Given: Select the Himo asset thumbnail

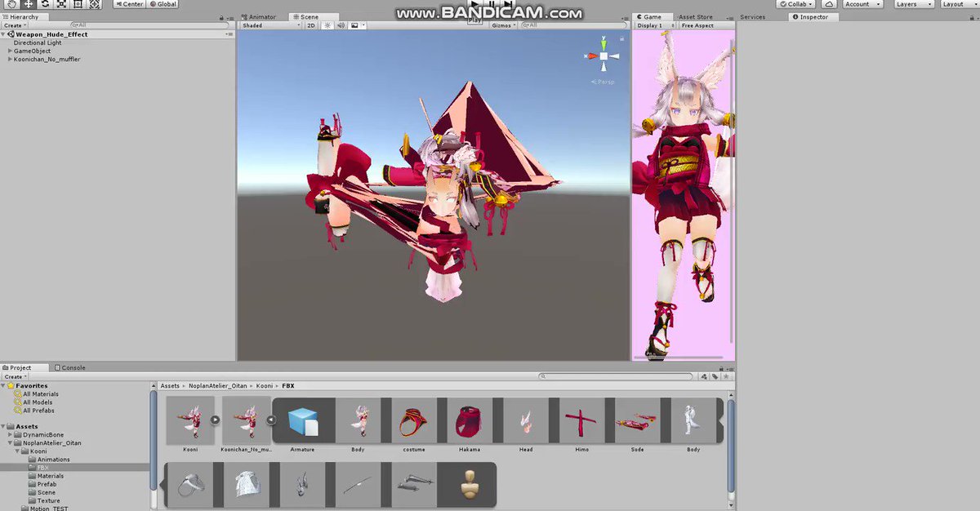Looking at the screenshot, I should point(581,421).
